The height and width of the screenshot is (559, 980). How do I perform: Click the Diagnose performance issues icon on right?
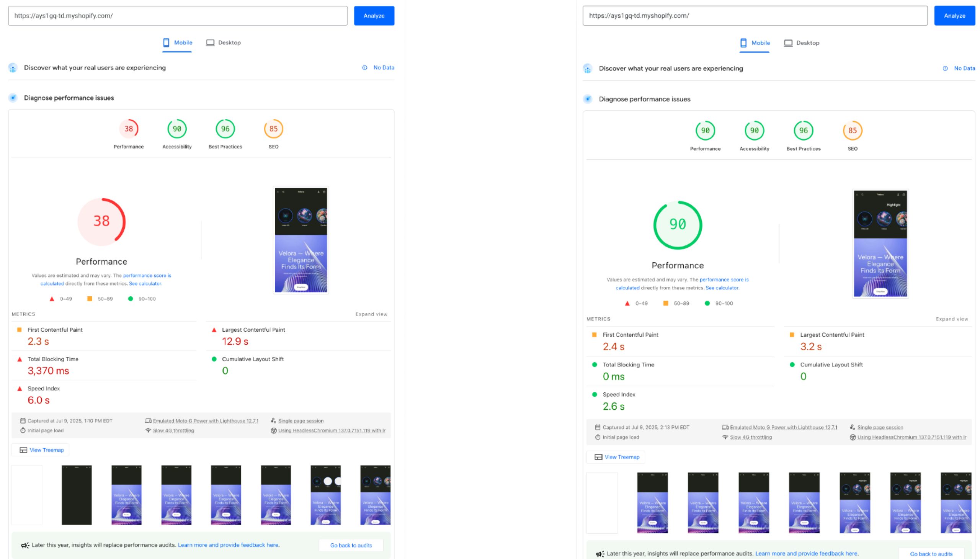click(587, 99)
